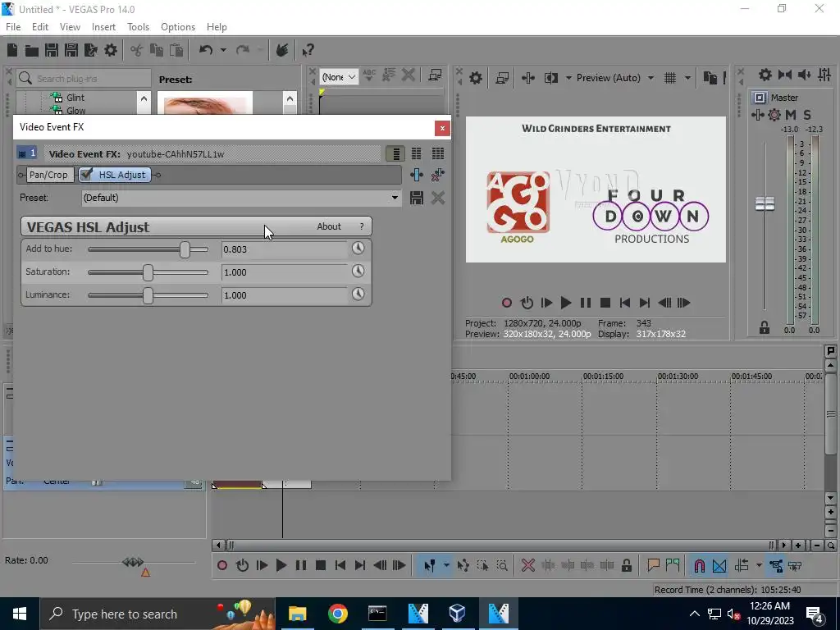The width and height of the screenshot is (840, 630).
Task: Animate the Luminance parameter clock icon
Action: 358,294
